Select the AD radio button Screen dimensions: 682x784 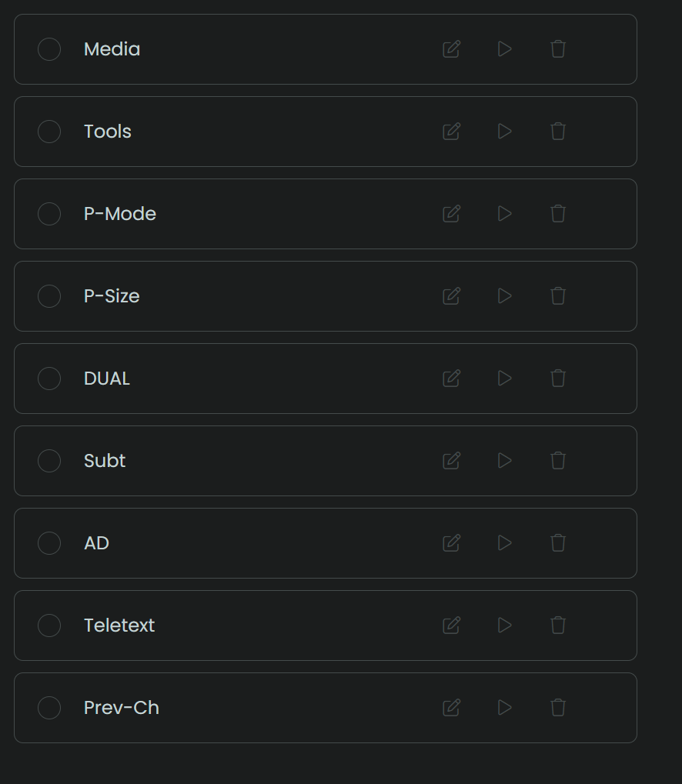coord(49,543)
